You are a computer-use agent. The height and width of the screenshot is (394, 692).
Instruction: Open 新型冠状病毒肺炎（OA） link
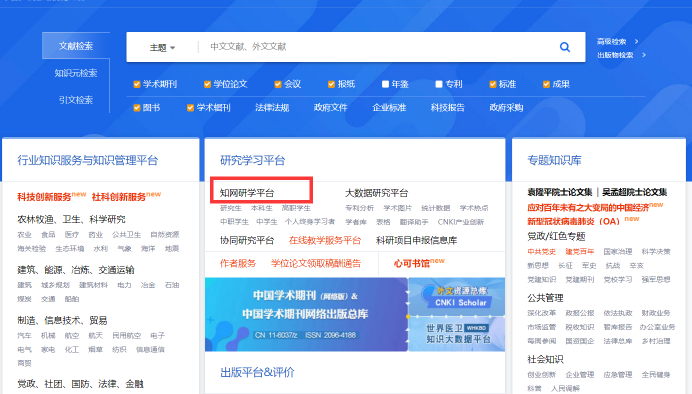[574, 221]
